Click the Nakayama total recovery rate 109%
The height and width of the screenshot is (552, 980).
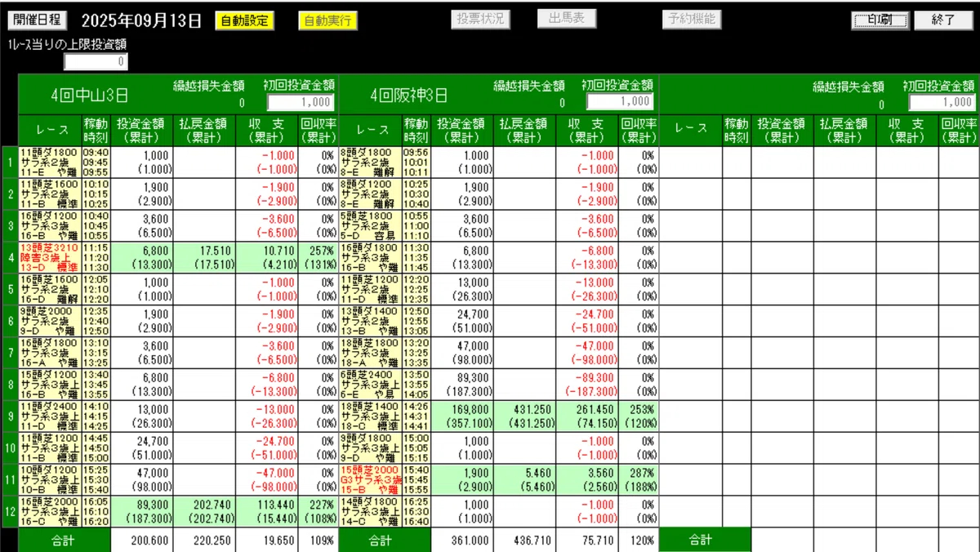(323, 540)
